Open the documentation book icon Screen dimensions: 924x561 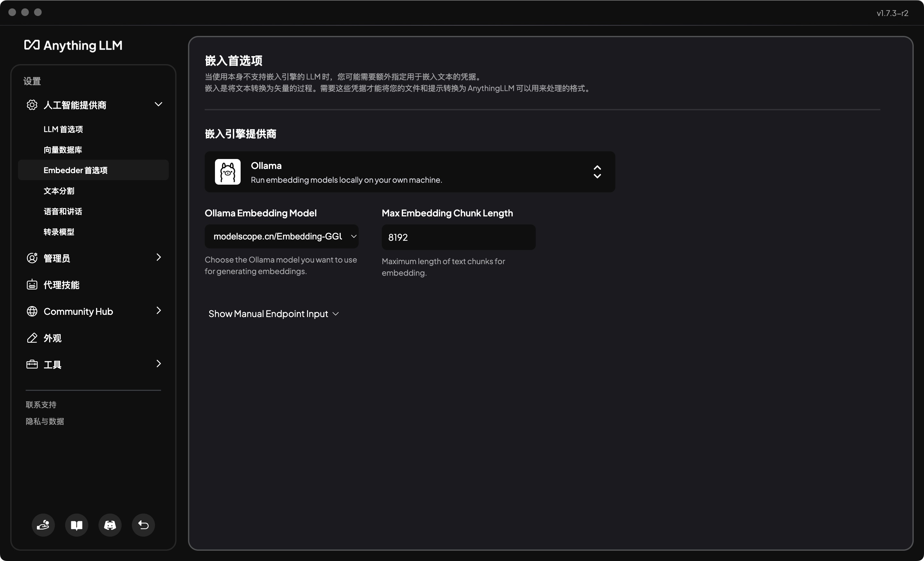tap(76, 525)
